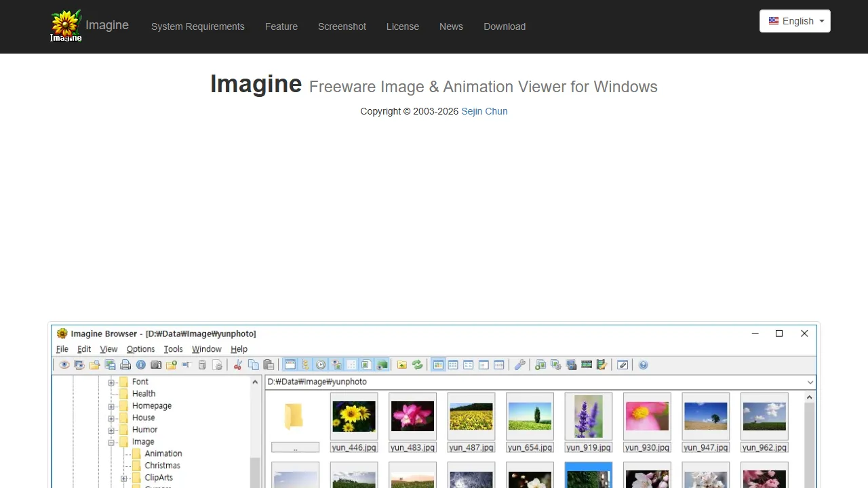Open the Options menu
This screenshot has width=868, height=488.
pos(140,349)
